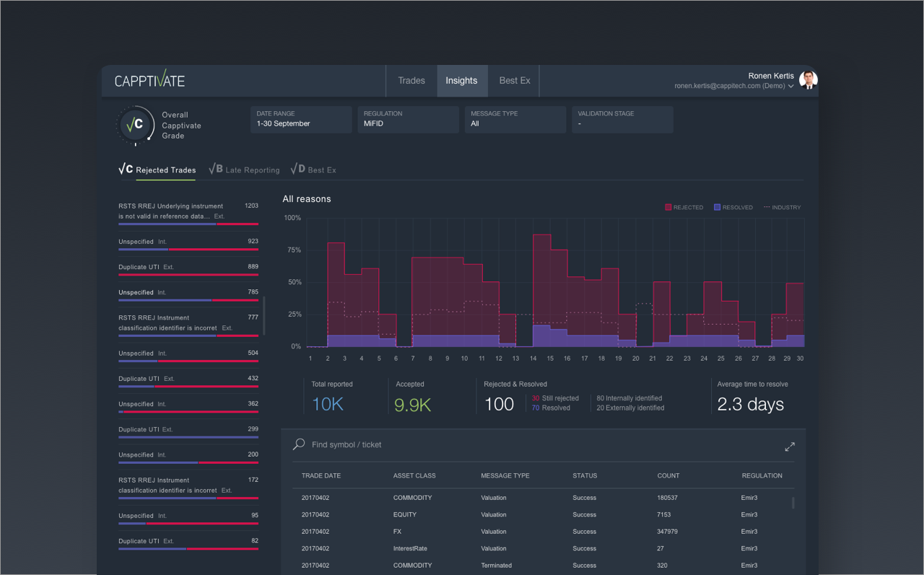
Task: Click the Rejected & Resolved 100 value
Action: click(499, 405)
